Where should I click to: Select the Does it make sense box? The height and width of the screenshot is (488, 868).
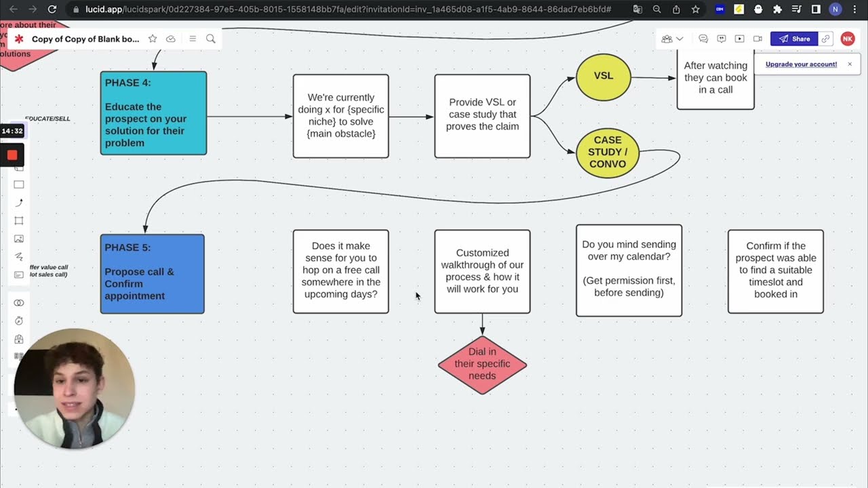click(x=341, y=272)
